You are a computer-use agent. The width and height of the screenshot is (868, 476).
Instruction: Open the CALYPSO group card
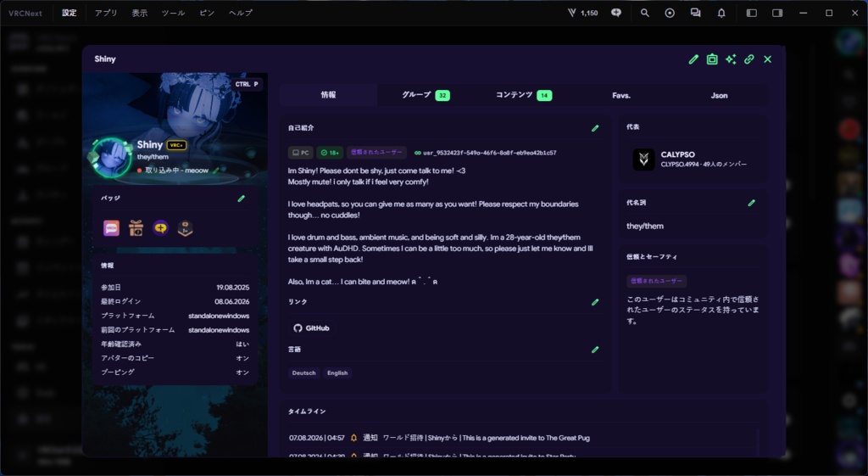click(x=693, y=160)
